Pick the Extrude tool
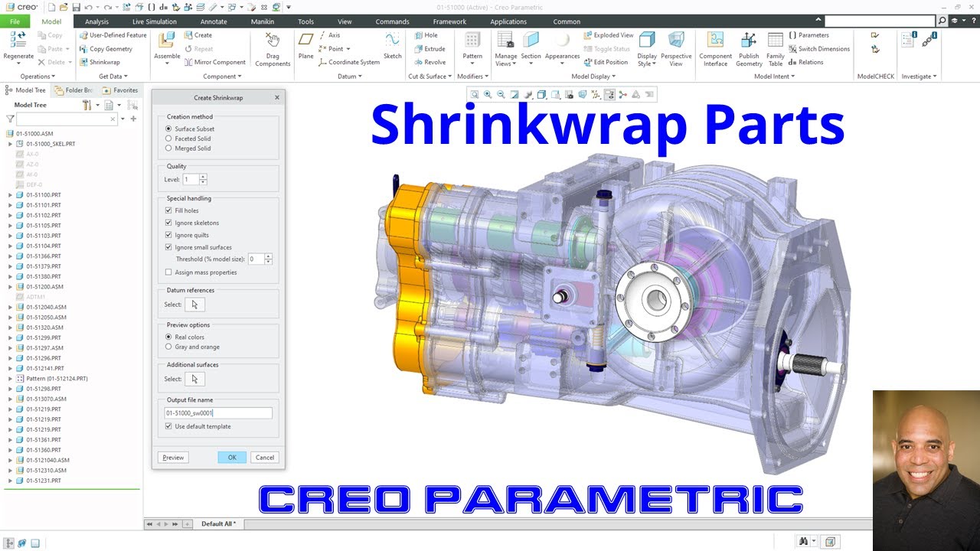Screen dimensions: 980x551 coord(429,49)
